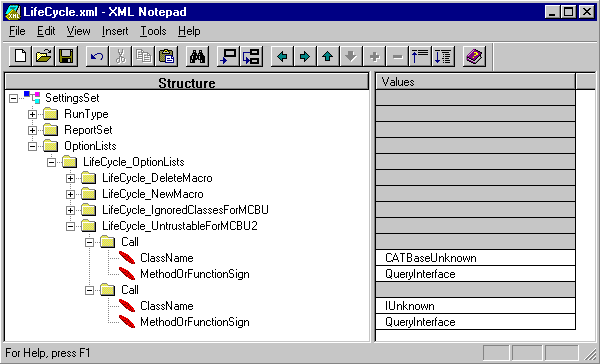Select the second ClassName tree item
The width and height of the screenshot is (600, 364).
(167, 305)
